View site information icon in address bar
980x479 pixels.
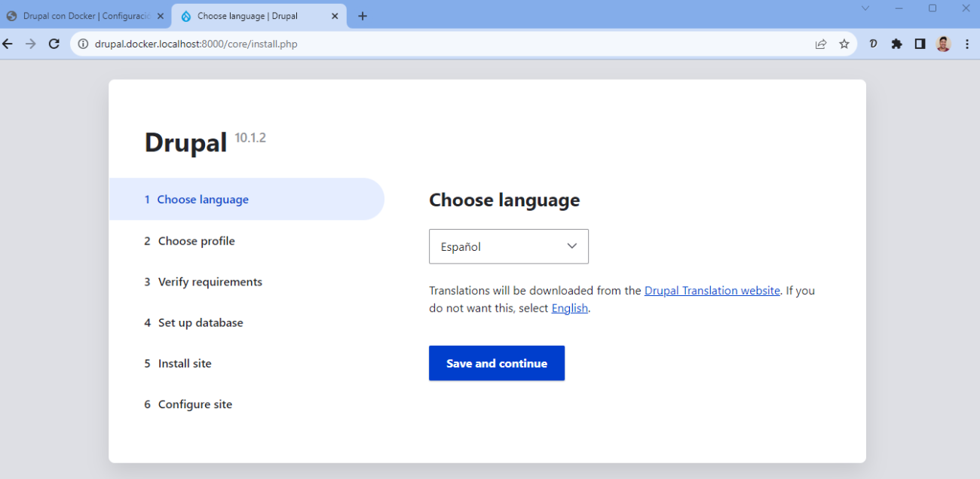tap(84, 44)
